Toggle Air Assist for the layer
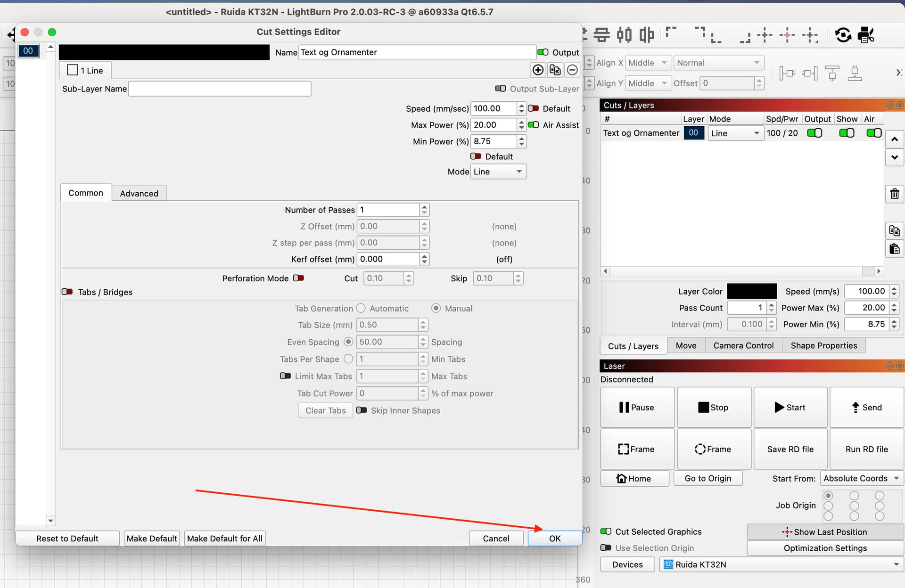This screenshot has width=905, height=588. coord(534,125)
